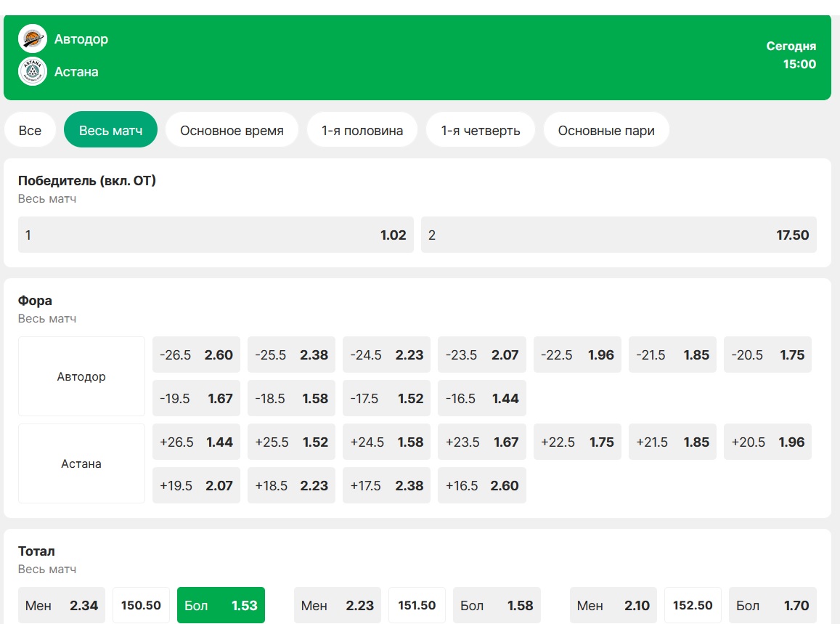Click Астана team name in header

[x=76, y=72]
